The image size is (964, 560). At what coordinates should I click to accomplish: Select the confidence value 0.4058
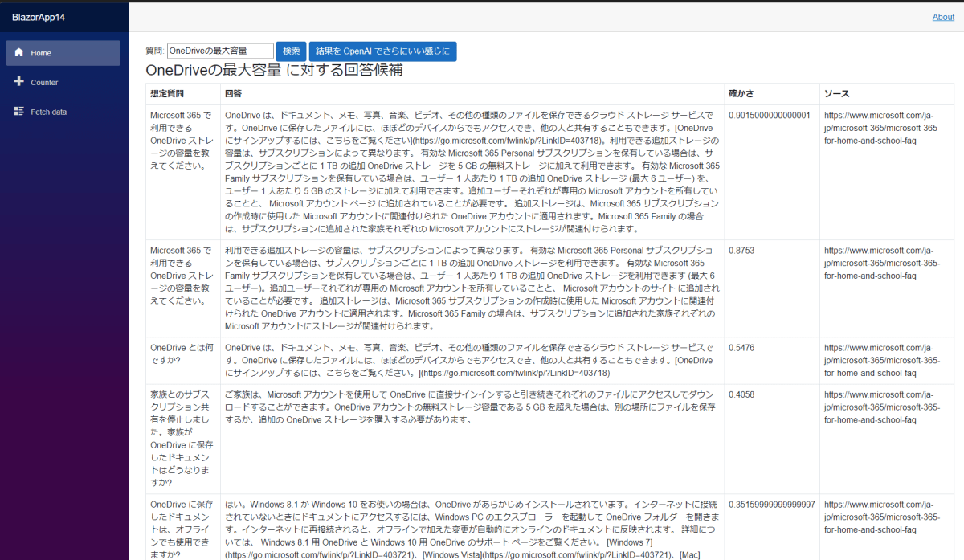pos(741,394)
